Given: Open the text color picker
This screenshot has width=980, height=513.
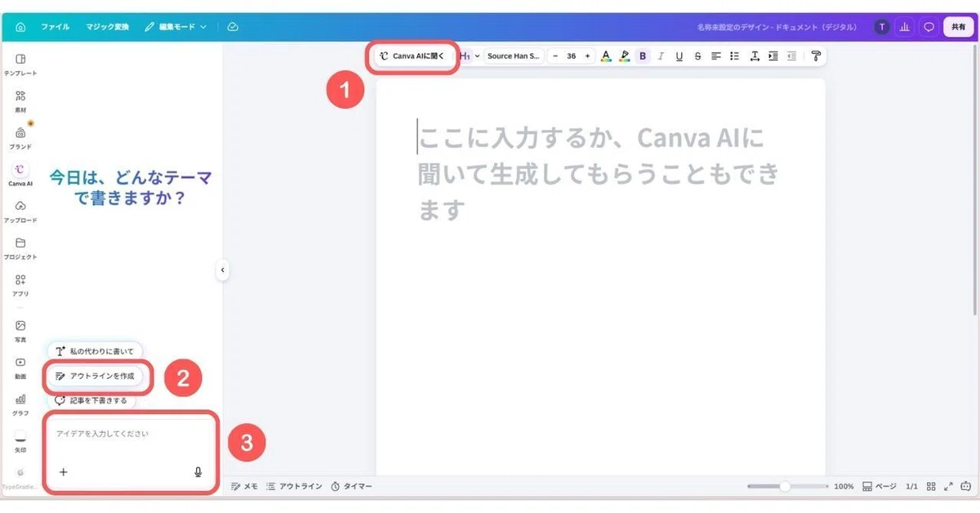Looking at the screenshot, I should tap(606, 56).
